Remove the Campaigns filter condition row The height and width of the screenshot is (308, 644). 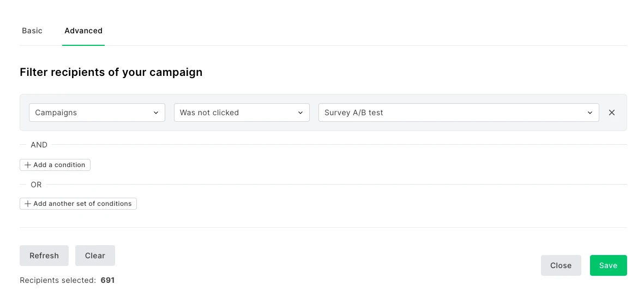611,112
